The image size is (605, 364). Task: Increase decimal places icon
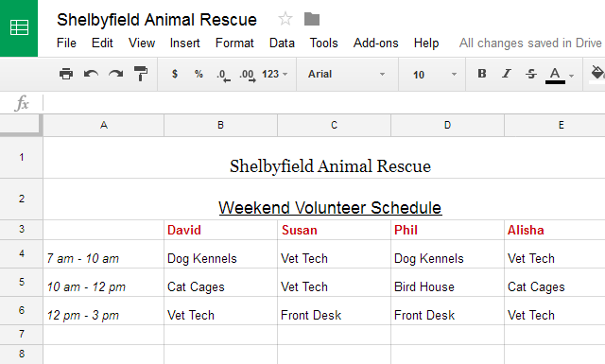(x=248, y=75)
